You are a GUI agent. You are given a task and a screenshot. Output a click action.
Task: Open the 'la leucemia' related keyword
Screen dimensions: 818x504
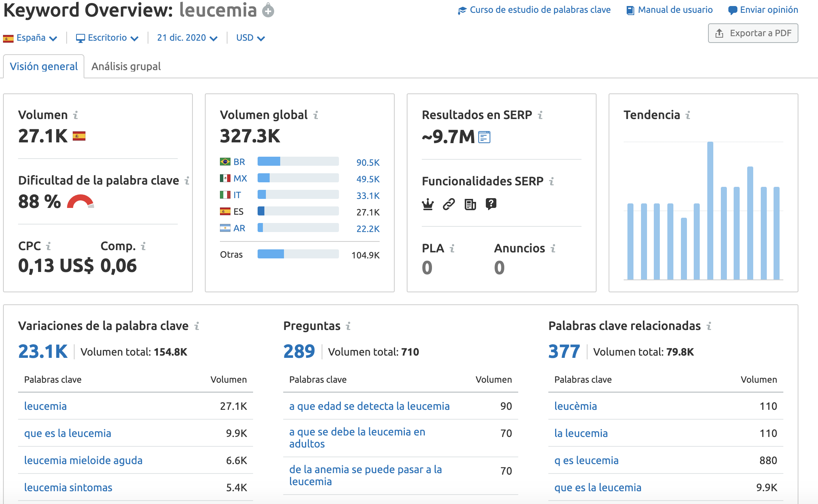coord(581,433)
